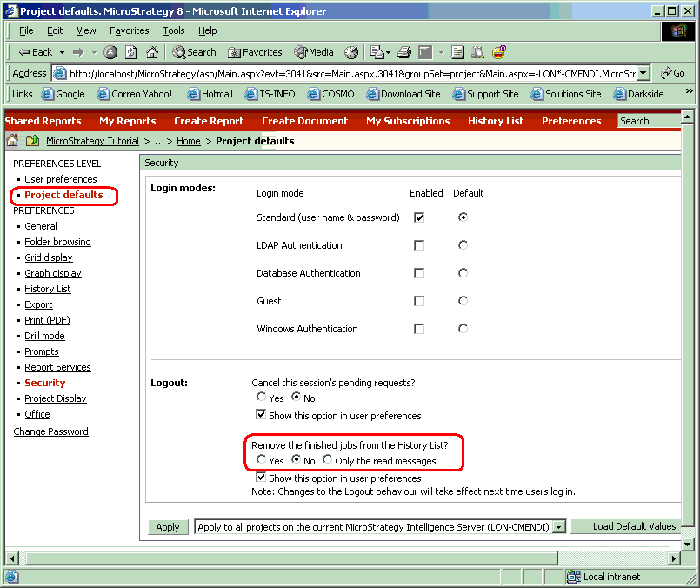
Task: Open the Media toolbar button
Action: (x=314, y=52)
